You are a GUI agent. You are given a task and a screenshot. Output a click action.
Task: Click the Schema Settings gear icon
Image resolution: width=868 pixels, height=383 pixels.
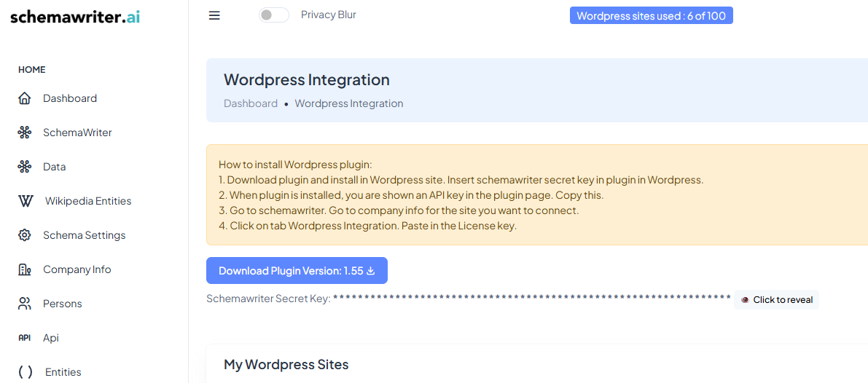point(25,235)
